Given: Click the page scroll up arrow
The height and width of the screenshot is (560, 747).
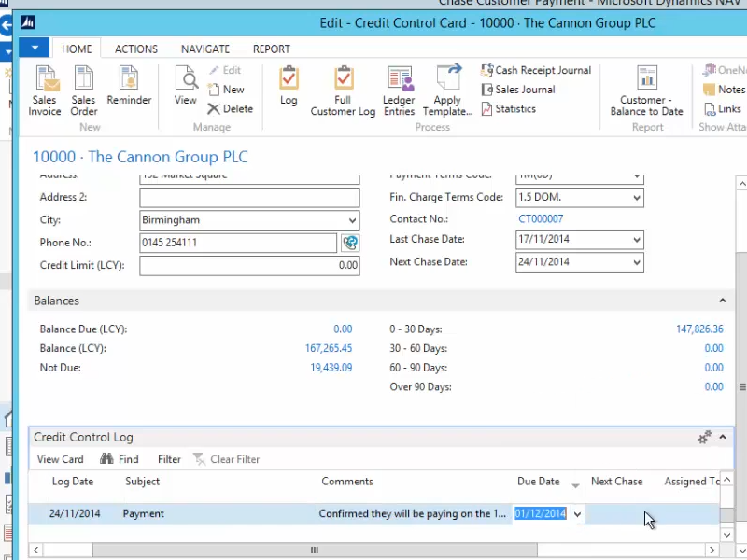Looking at the screenshot, I should pyautogui.click(x=741, y=184).
